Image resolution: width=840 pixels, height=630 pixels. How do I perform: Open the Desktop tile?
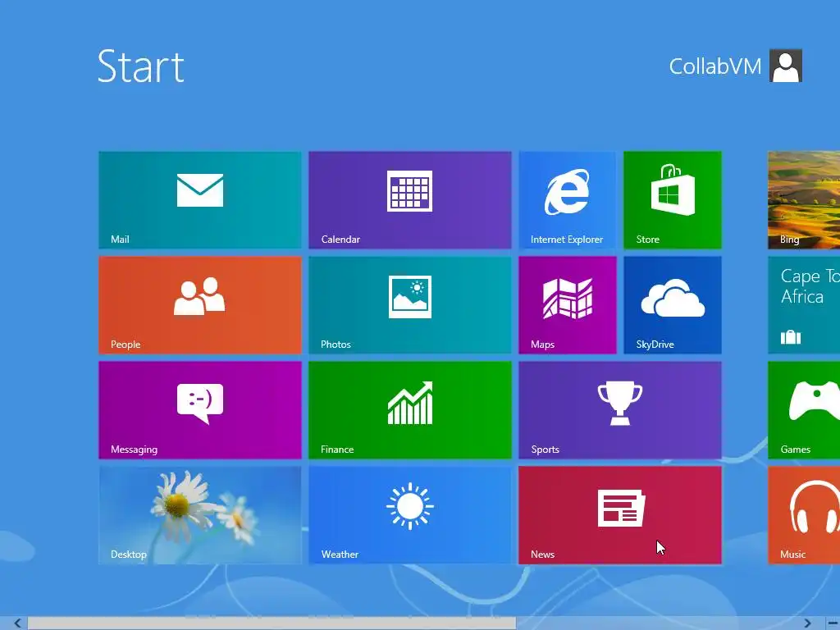[200, 515]
